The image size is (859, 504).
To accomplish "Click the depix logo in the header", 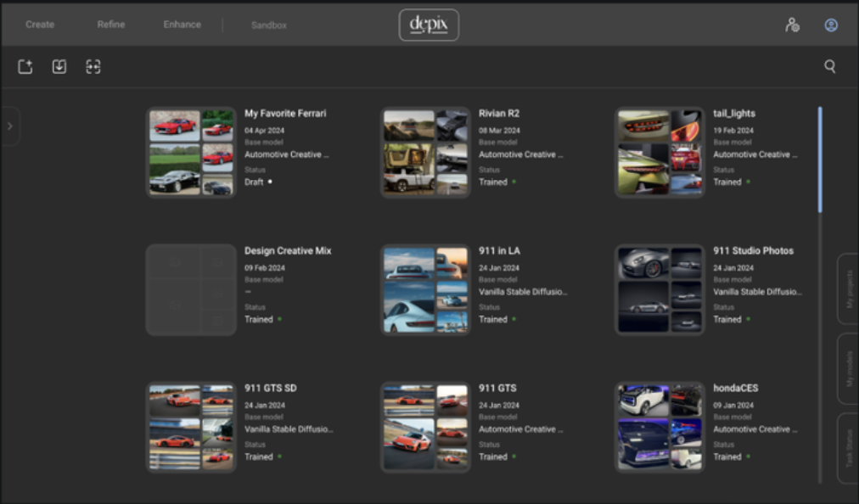I will click(x=429, y=25).
